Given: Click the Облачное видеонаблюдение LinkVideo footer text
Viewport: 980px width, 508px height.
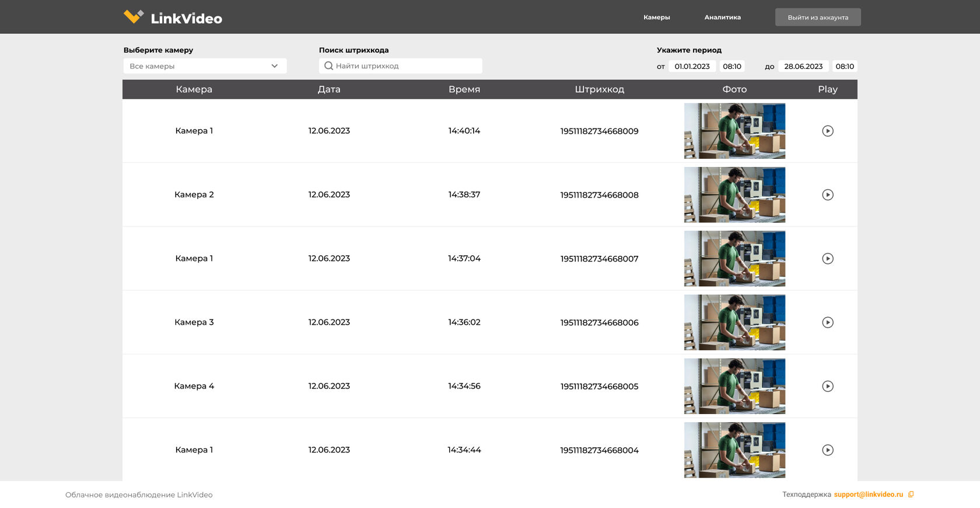Looking at the screenshot, I should pos(139,495).
